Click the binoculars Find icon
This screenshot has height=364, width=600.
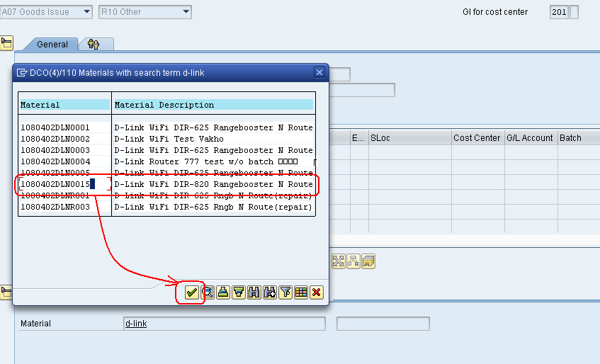point(254,292)
